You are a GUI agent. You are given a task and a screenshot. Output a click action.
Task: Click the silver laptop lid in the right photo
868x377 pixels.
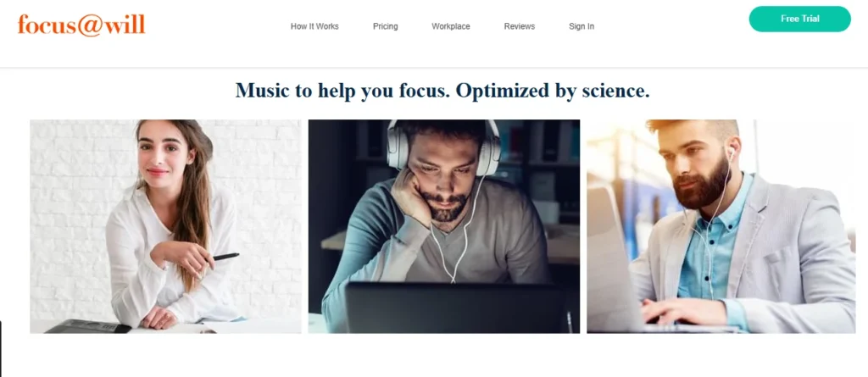(614, 258)
